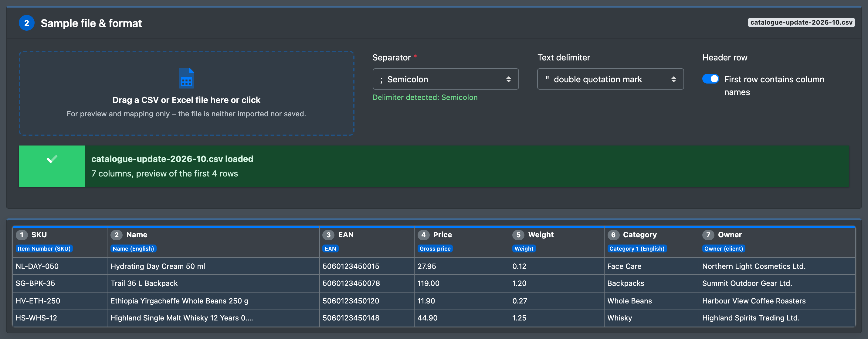This screenshot has height=339, width=868.
Task: Click Northern Light Cosmetics Ltd. cell
Action: click(x=777, y=266)
